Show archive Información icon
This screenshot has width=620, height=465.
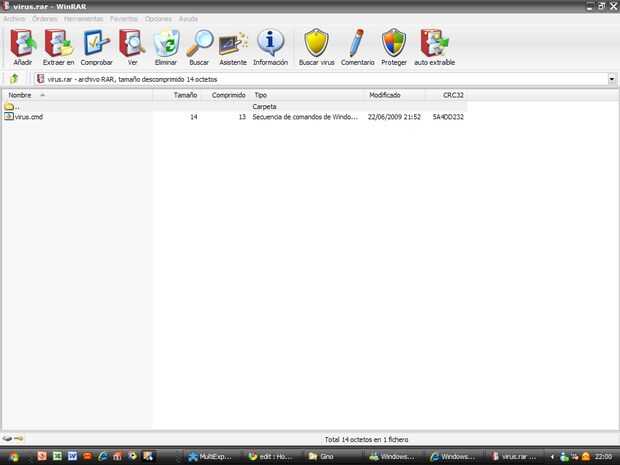[x=270, y=43]
